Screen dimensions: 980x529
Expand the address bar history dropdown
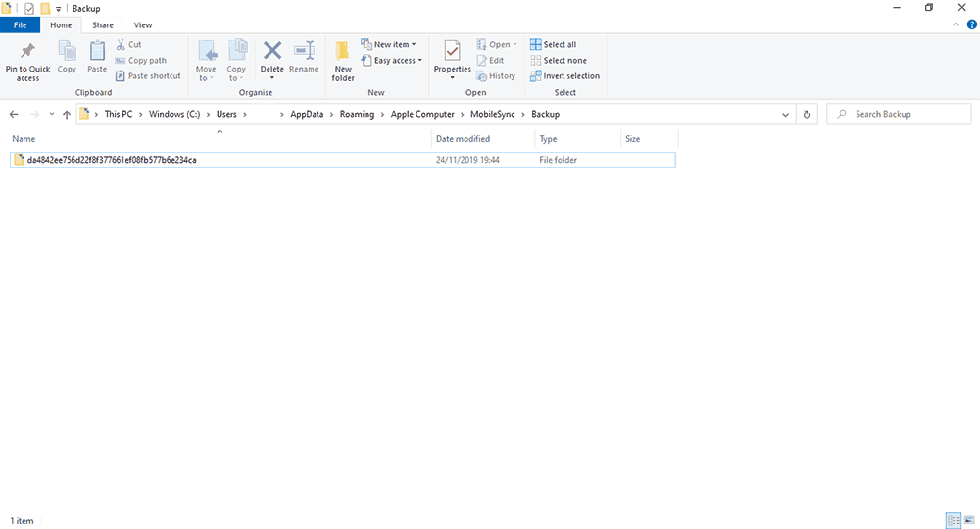point(785,115)
